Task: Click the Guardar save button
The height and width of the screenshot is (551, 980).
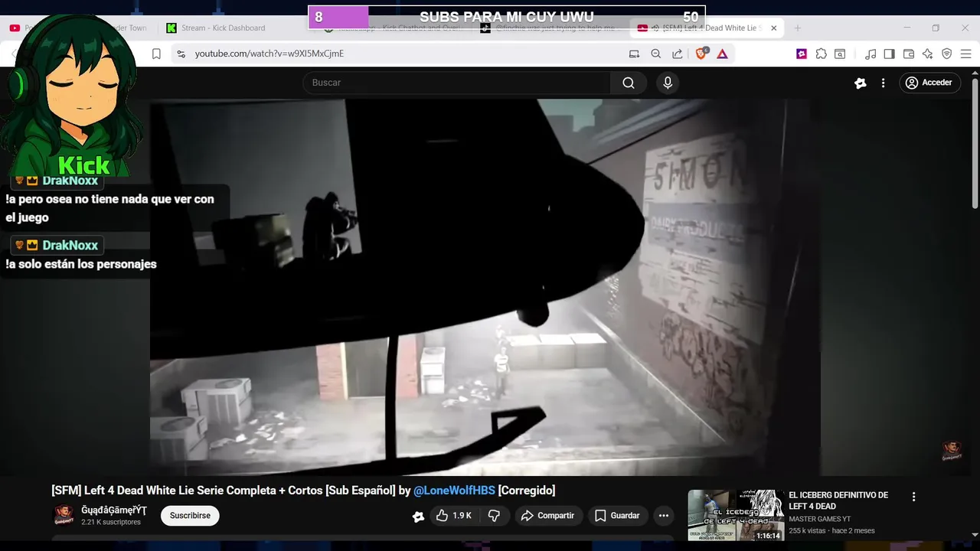Action: [x=618, y=516]
